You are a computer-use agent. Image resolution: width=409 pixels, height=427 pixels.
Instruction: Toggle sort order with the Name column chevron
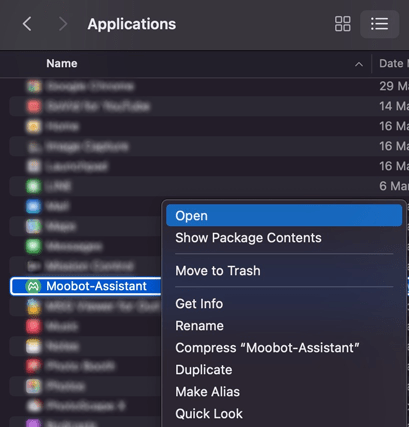(x=359, y=64)
